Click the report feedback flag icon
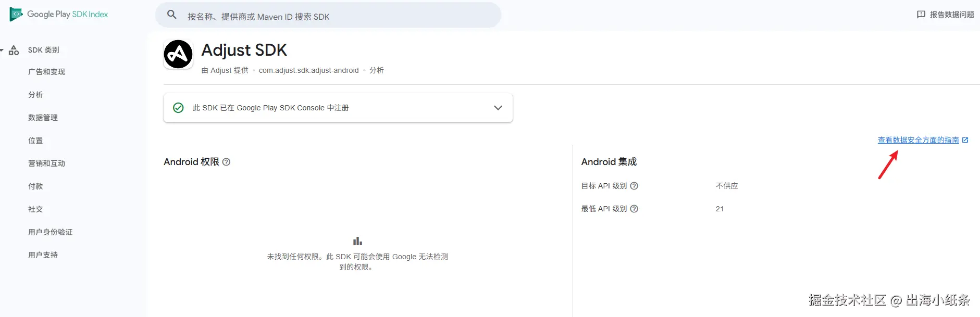 click(x=921, y=15)
